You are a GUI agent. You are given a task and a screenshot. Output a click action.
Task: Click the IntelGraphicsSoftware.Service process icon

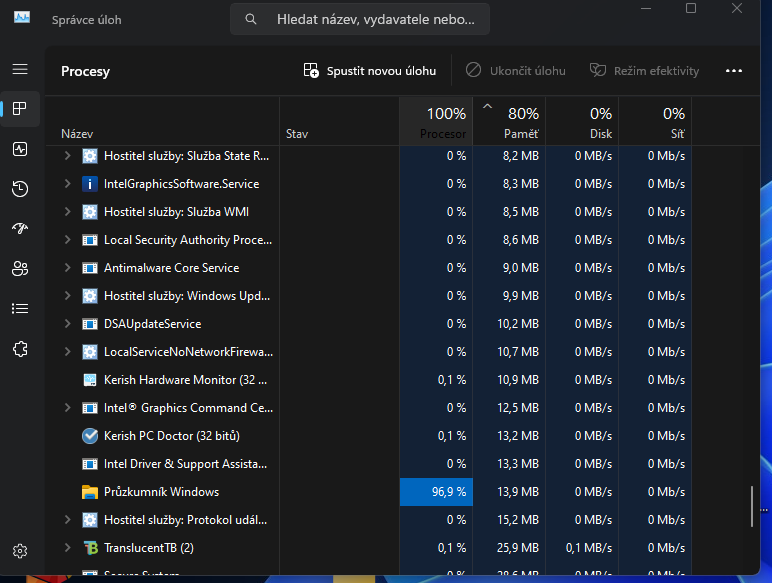point(90,184)
